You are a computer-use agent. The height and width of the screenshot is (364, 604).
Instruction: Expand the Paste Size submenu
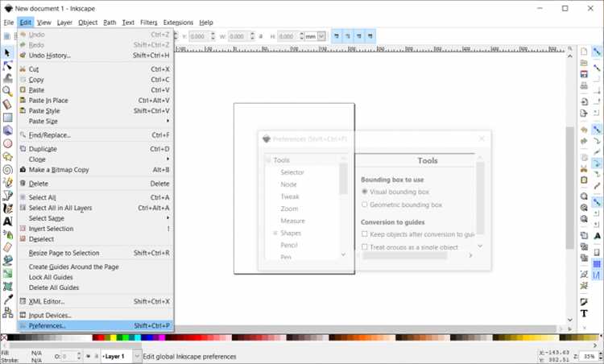click(x=95, y=121)
